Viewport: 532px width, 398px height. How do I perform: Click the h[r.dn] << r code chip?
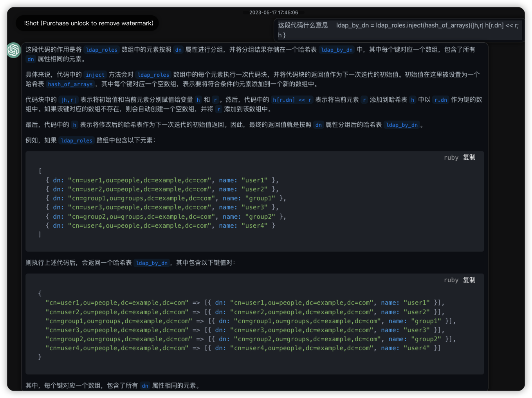(x=292, y=100)
